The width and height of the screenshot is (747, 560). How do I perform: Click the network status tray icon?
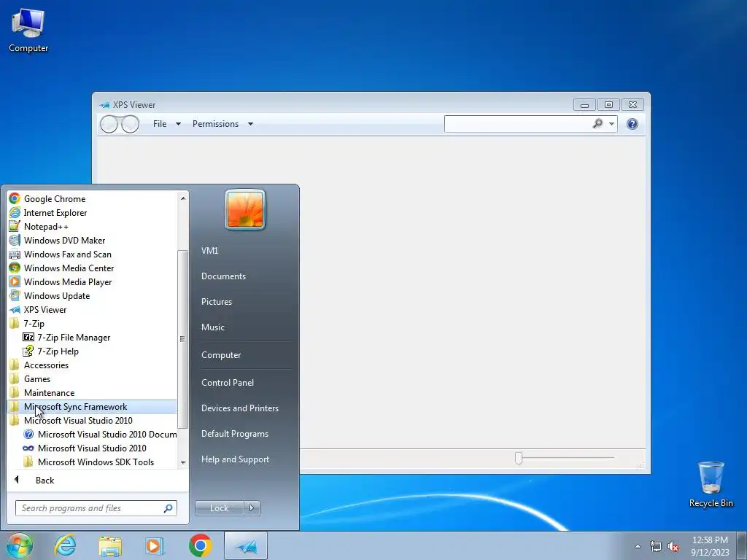coord(656,546)
